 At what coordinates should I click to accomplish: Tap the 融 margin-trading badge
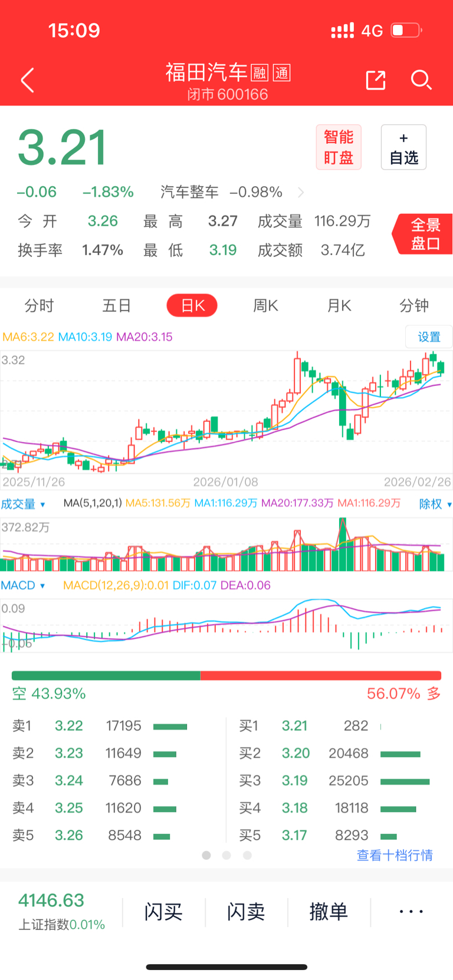tap(260, 73)
